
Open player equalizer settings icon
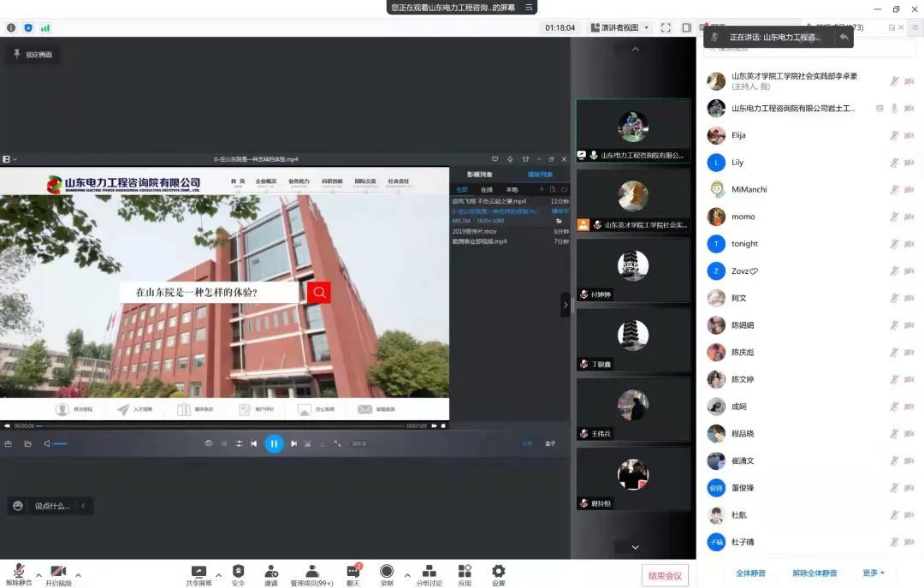[x=239, y=443]
